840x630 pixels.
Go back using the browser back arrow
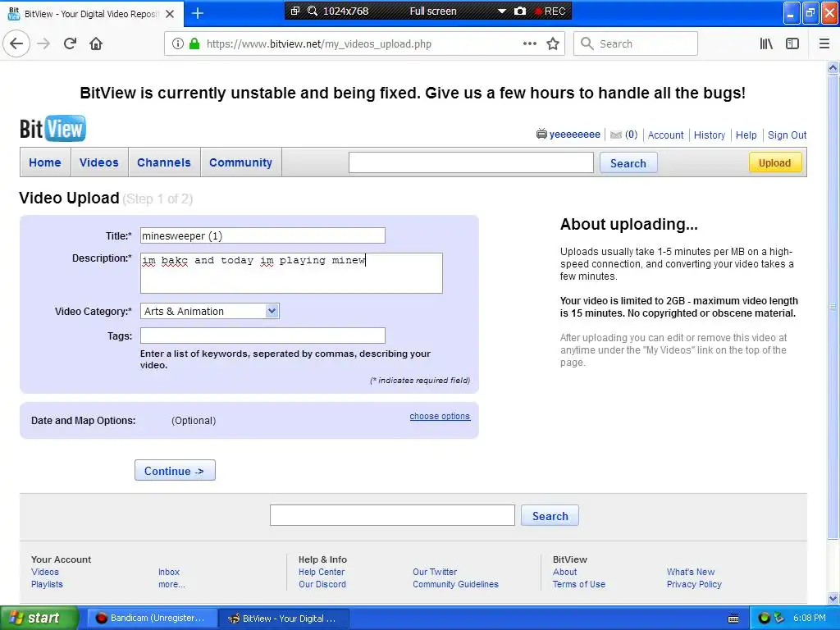click(x=16, y=44)
